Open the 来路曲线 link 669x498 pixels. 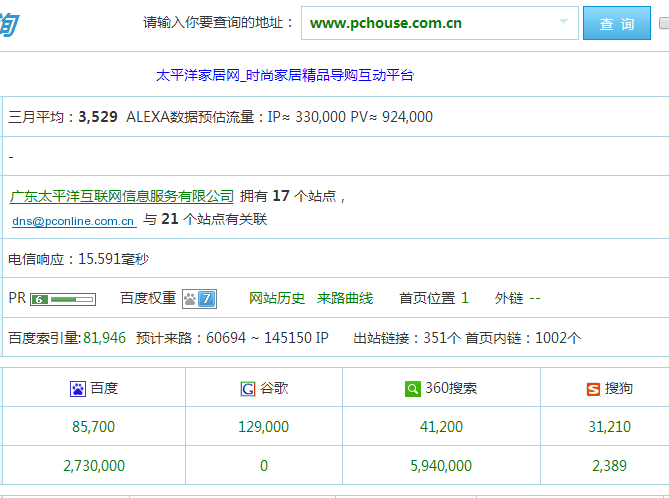point(345,298)
